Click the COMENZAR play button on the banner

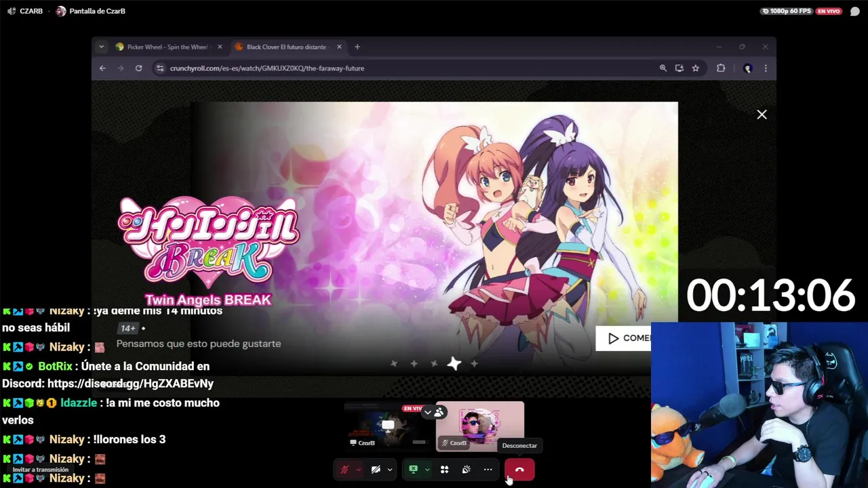click(x=624, y=338)
